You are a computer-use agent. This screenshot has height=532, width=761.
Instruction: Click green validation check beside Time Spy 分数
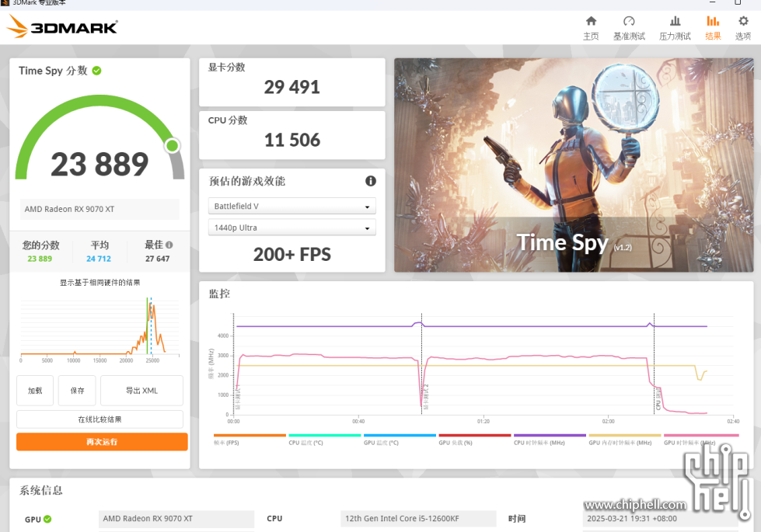pyautogui.click(x=96, y=71)
